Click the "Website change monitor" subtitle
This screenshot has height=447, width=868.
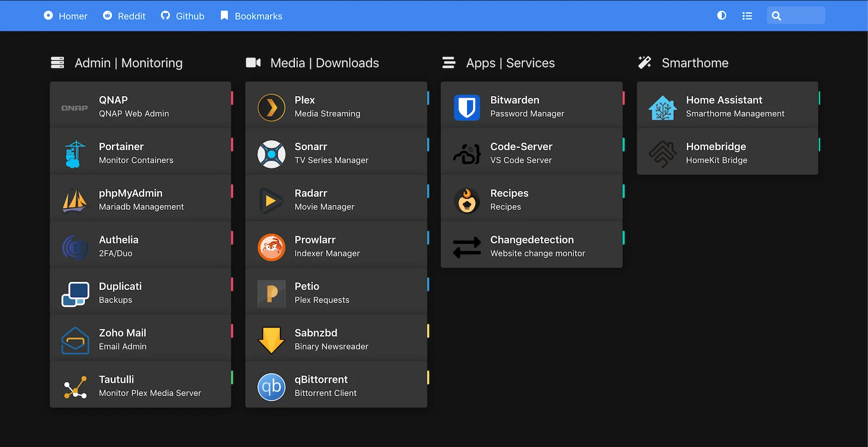538,254
